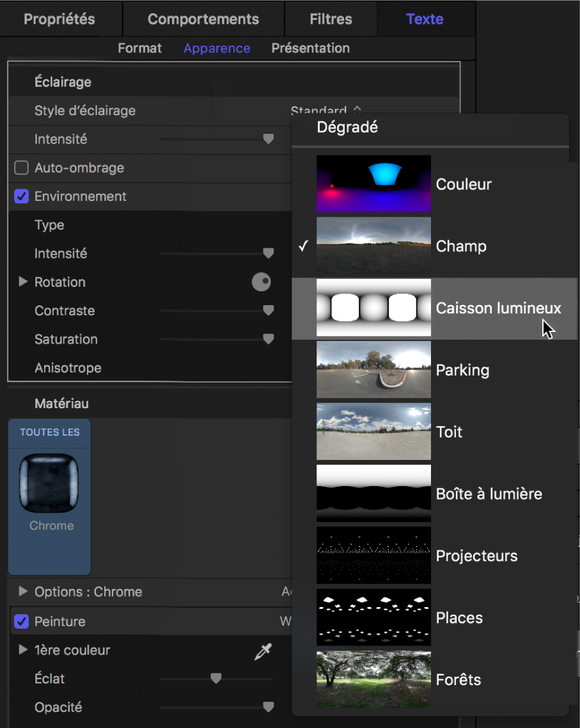Enable the Auto-ombrage checkbox

tap(22, 168)
